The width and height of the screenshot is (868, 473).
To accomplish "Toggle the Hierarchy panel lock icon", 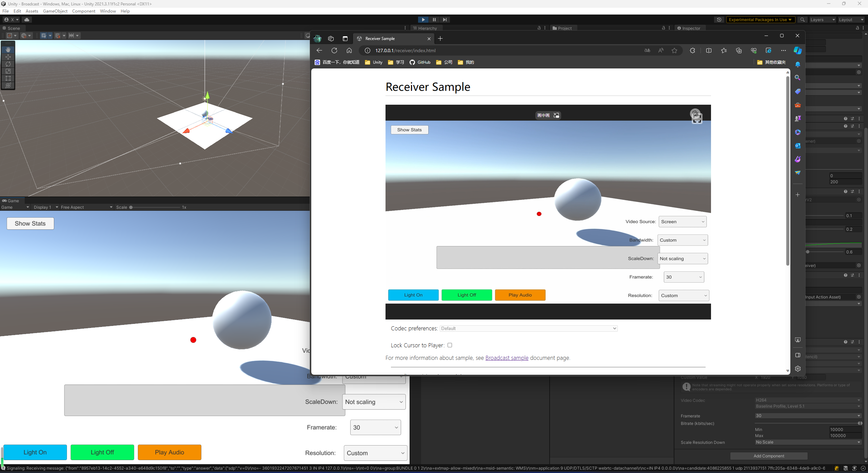I will pyautogui.click(x=539, y=28).
